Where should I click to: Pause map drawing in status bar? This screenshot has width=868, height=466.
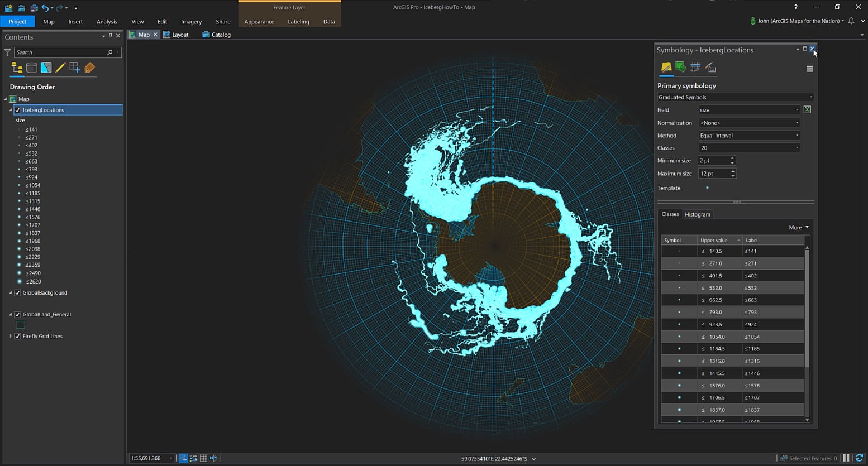[x=846, y=458]
